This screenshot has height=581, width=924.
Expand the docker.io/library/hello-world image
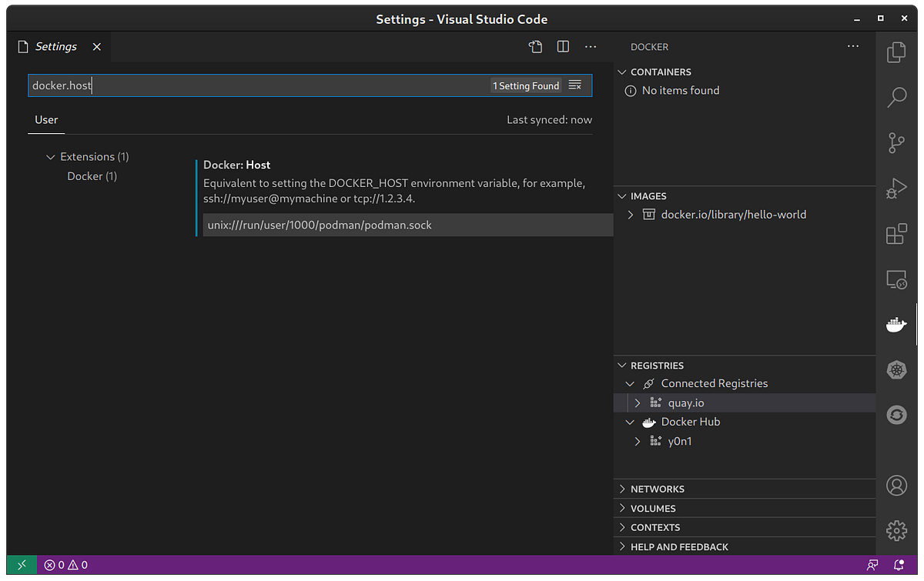(630, 214)
